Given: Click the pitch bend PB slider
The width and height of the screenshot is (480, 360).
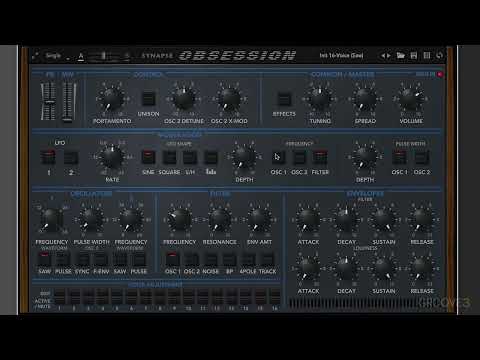Looking at the screenshot, I should coord(49,101).
